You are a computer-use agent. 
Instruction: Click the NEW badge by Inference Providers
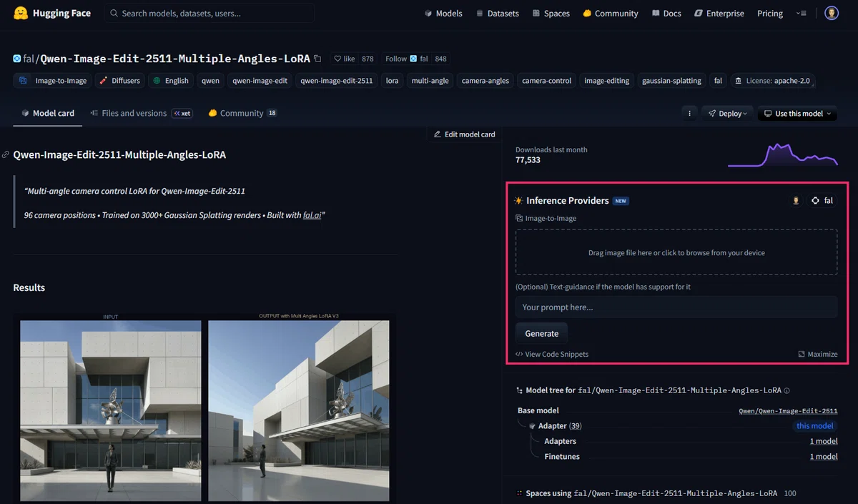point(621,201)
